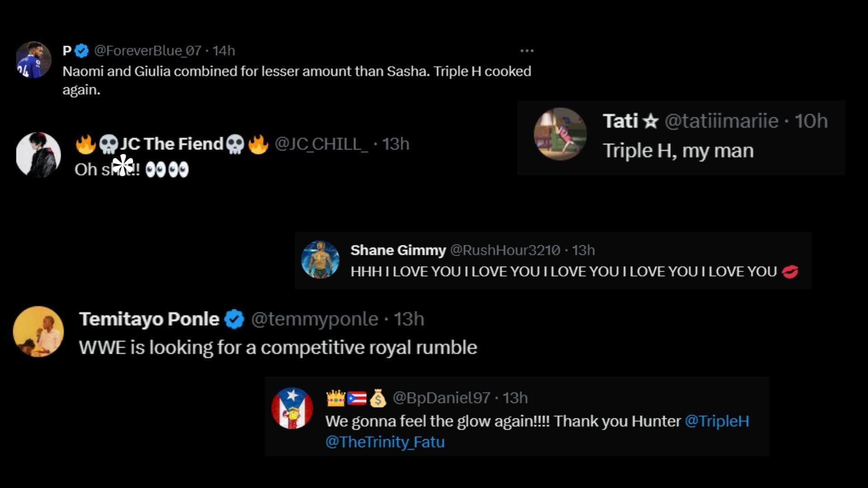The image size is (868, 488).
Task: Open the @BpDaniel97 handle
Action: tap(441, 398)
